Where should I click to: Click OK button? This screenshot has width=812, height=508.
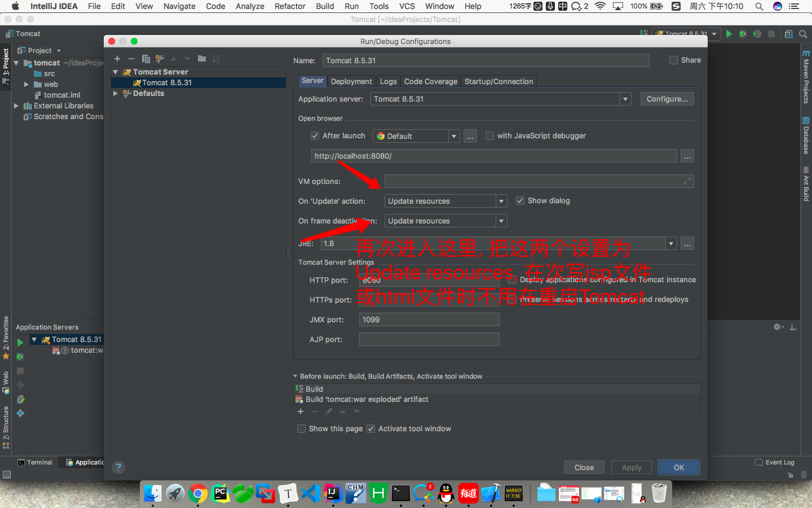679,467
